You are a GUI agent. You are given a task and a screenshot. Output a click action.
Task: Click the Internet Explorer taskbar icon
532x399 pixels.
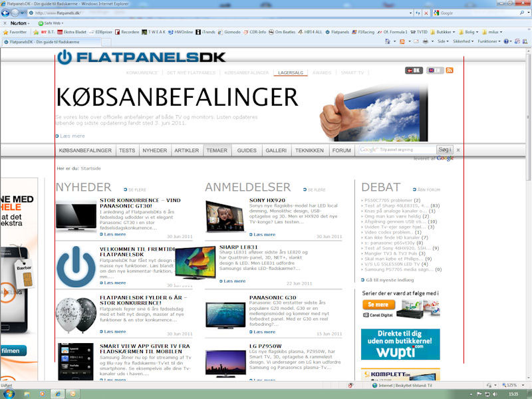(58, 394)
